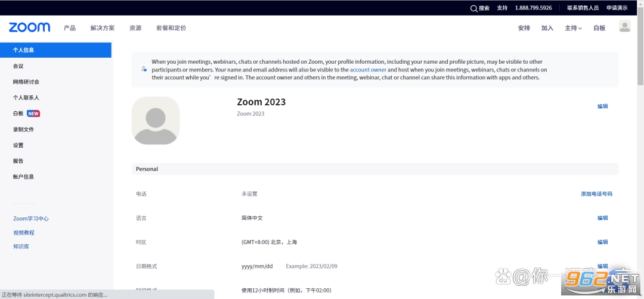Screen dimensions: 644x299
Task: Open 设置 in sidebar
Action: point(18,145)
